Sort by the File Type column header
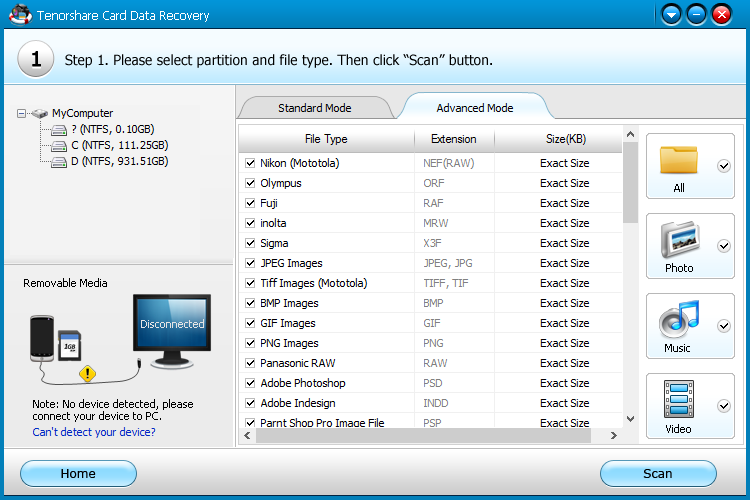750x500 pixels. click(326, 139)
